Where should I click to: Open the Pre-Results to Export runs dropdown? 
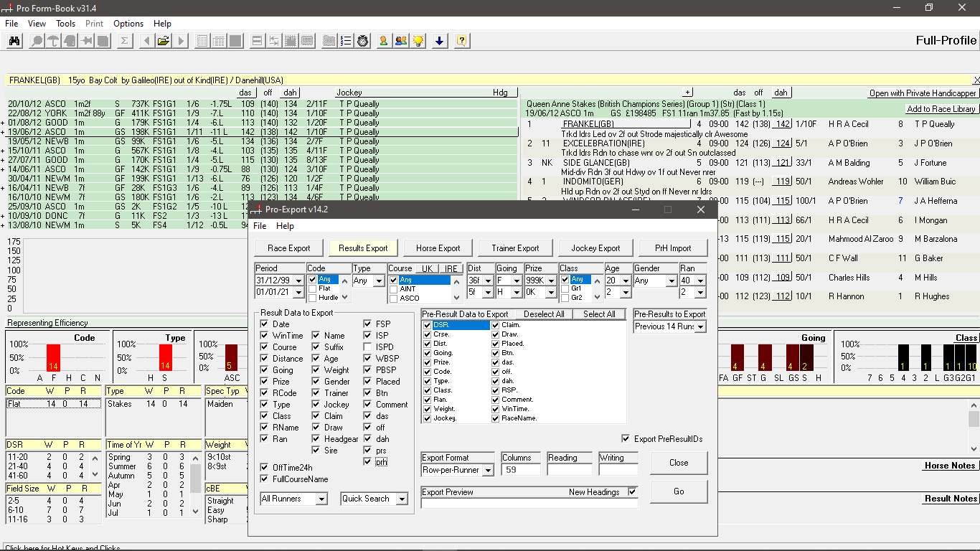(x=699, y=328)
